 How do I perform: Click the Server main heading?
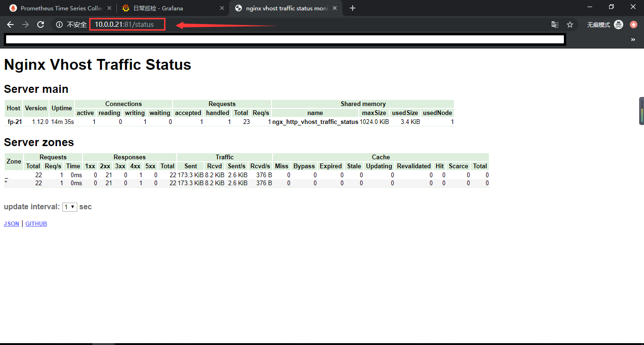click(x=36, y=89)
